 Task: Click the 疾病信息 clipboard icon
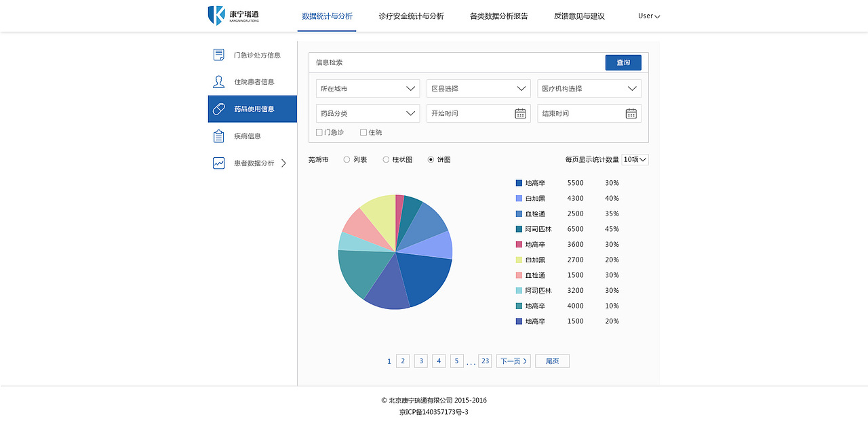[218, 136]
